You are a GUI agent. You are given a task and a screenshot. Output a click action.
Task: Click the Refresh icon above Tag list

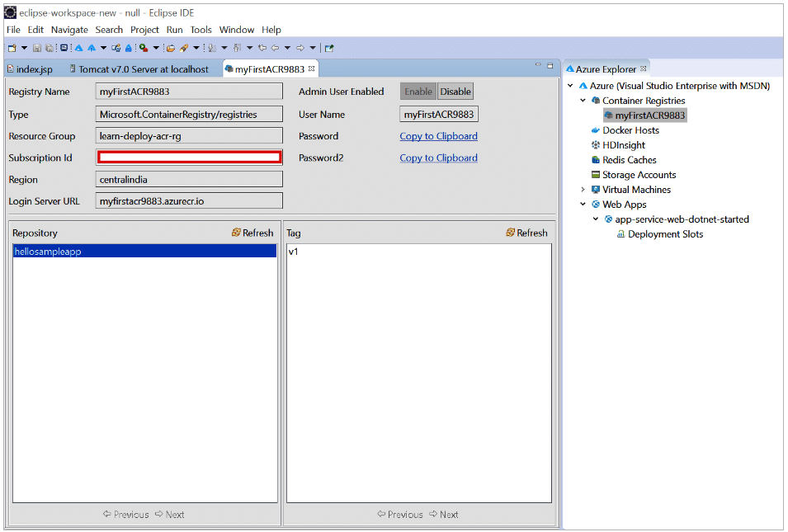coord(510,233)
